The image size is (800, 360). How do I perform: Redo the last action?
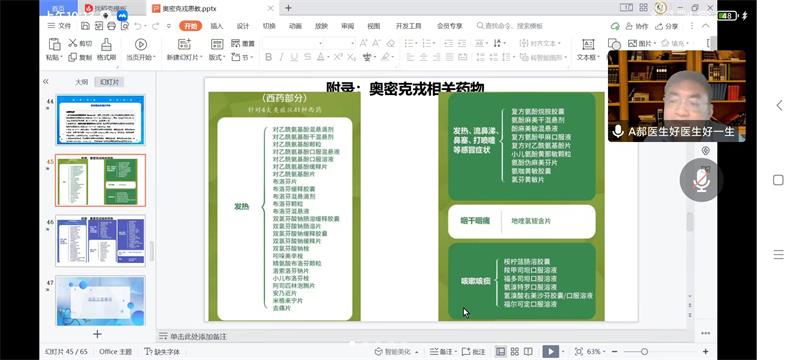[x=155, y=26]
